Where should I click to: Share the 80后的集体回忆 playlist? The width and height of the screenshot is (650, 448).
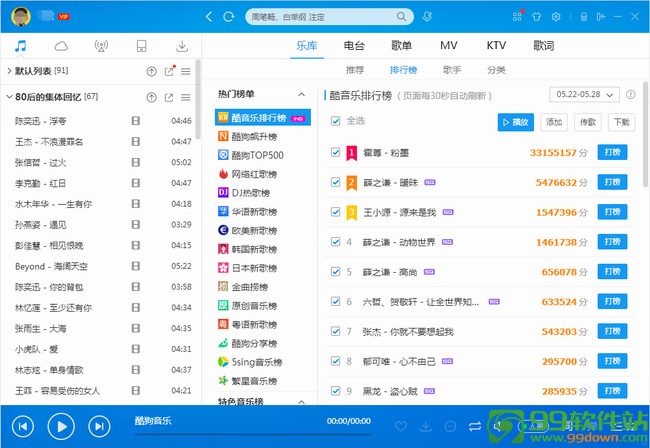(169, 98)
